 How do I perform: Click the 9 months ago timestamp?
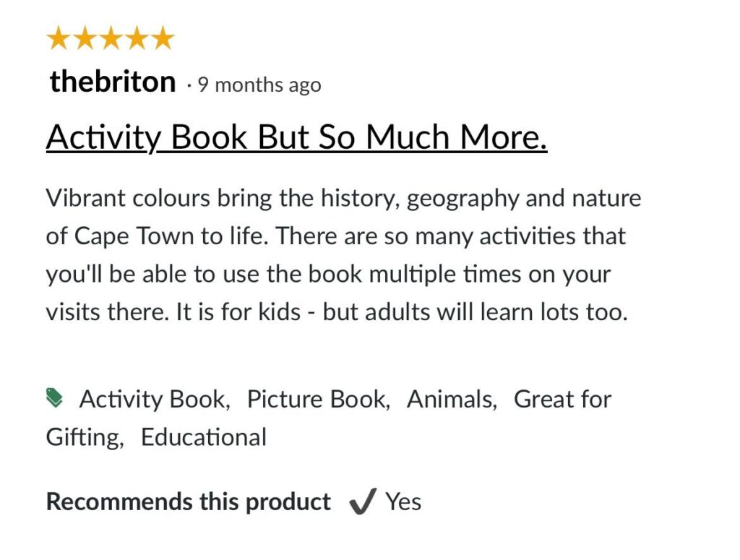[x=259, y=85]
